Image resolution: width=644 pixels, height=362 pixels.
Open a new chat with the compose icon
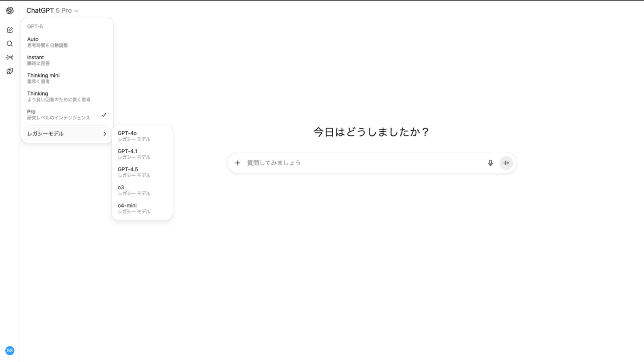click(x=10, y=30)
